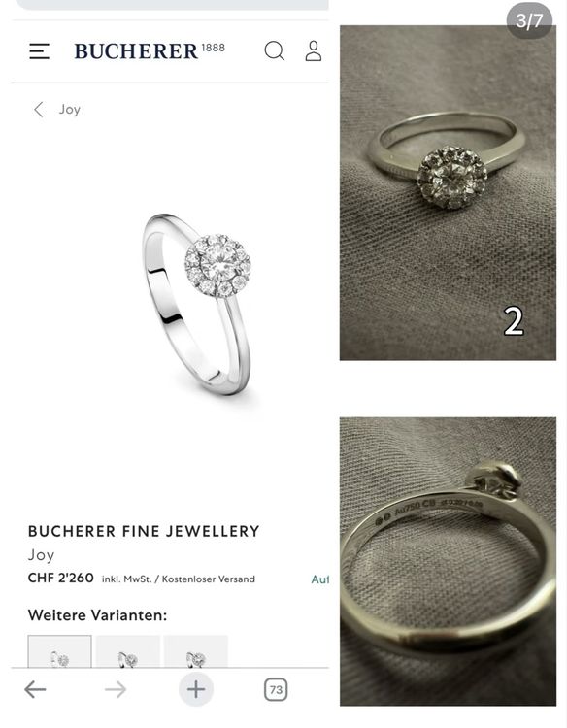Click the Bucherer 1888 logo
This screenshot has width=567, height=728.
click(150, 51)
